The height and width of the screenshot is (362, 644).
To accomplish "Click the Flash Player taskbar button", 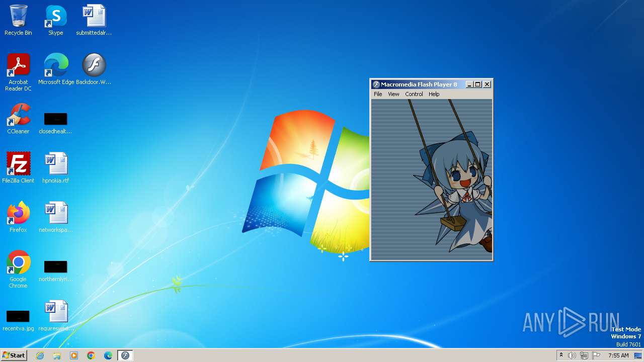I will [125, 355].
